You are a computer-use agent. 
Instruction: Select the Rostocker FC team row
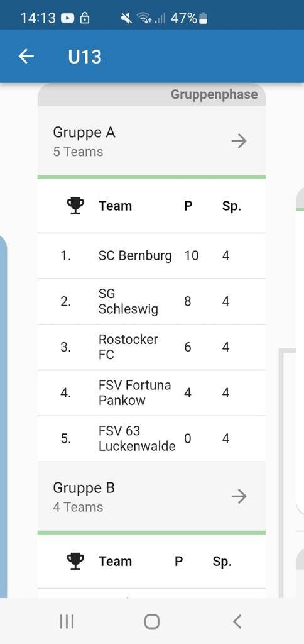pyautogui.click(x=151, y=347)
